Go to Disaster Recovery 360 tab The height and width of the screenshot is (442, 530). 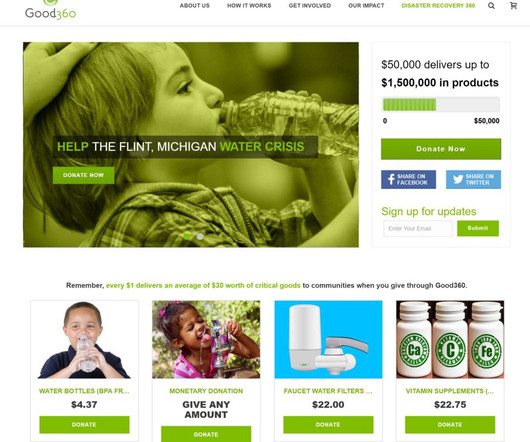coord(438,6)
